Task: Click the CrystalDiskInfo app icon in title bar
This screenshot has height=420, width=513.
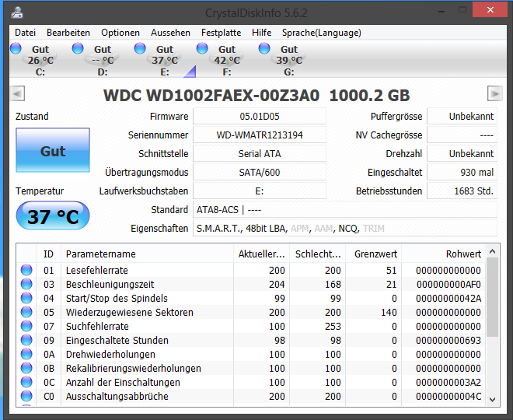Action: point(17,13)
